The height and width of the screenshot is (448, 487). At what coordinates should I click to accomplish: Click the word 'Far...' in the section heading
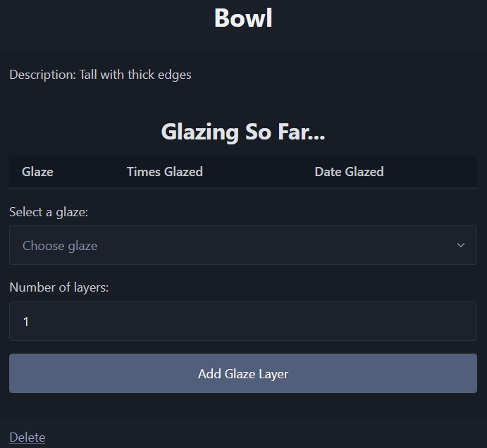pos(300,131)
